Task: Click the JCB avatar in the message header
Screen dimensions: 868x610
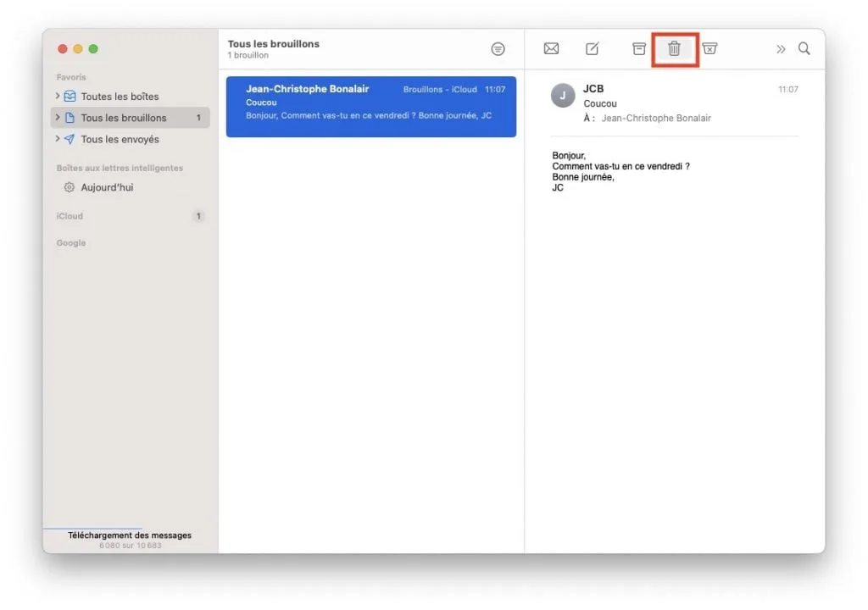Action: tap(562, 96)
